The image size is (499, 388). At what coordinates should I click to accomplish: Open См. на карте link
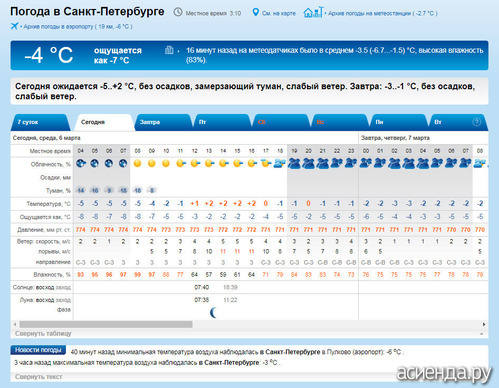point(279,13)
